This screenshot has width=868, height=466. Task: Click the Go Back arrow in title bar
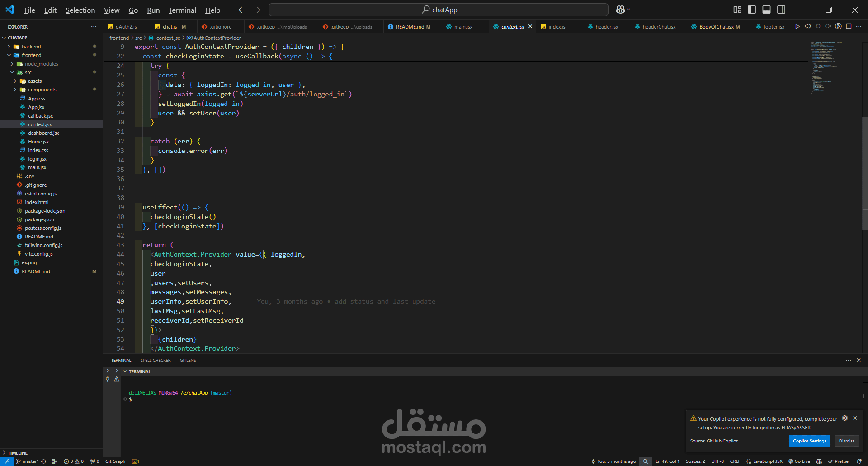tap(242, 10)
